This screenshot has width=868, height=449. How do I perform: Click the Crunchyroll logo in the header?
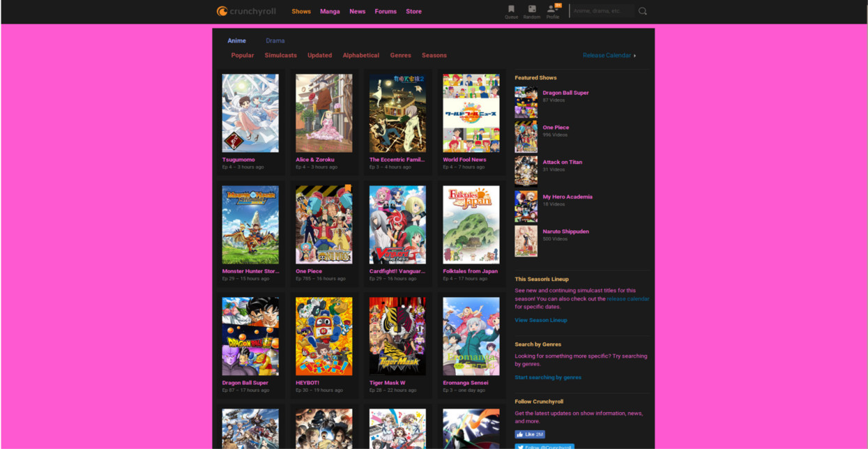click(x=248, y=10)
